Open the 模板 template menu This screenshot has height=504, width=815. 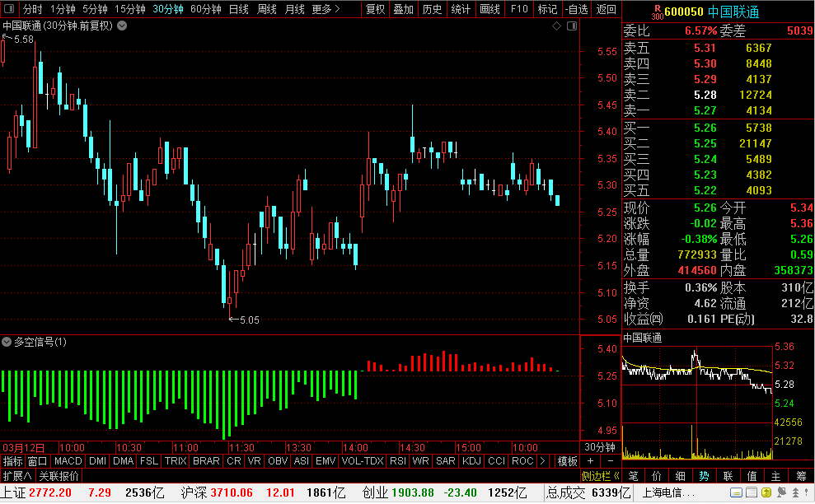(568, 461)
